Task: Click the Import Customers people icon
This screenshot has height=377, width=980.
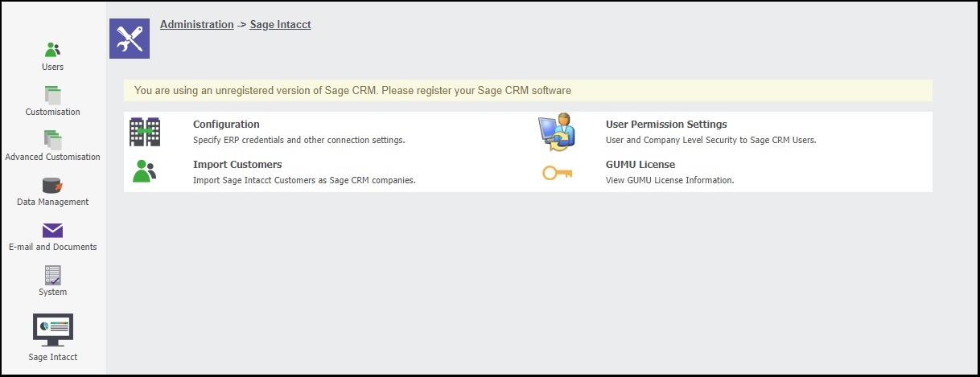Action: (x=145, y=171)
